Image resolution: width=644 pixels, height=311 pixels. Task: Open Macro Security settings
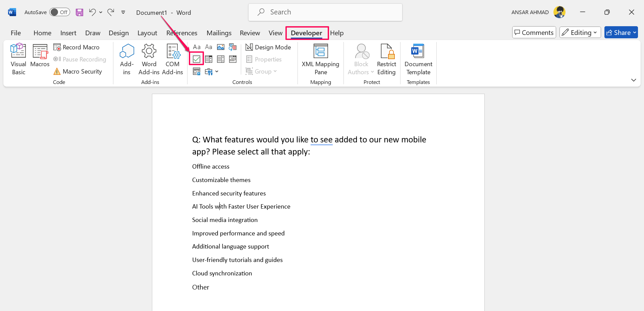77,72
